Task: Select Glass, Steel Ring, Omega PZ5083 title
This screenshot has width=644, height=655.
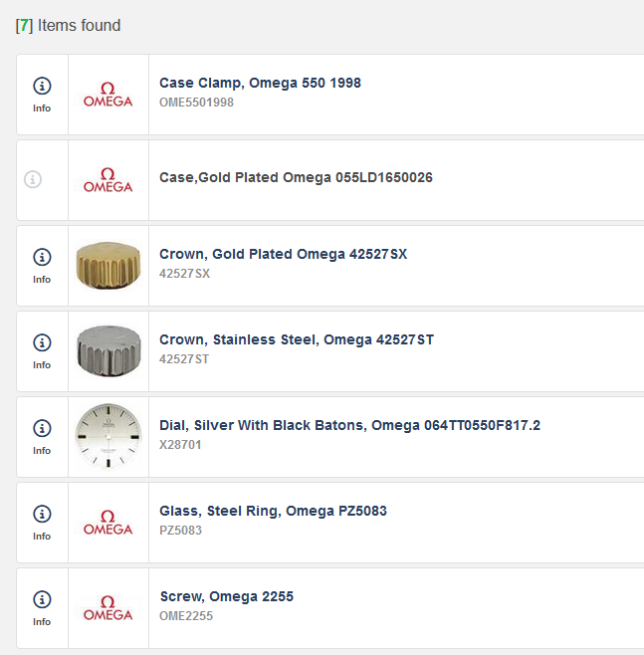Action: pyautogui.click(x=273, y=512)
